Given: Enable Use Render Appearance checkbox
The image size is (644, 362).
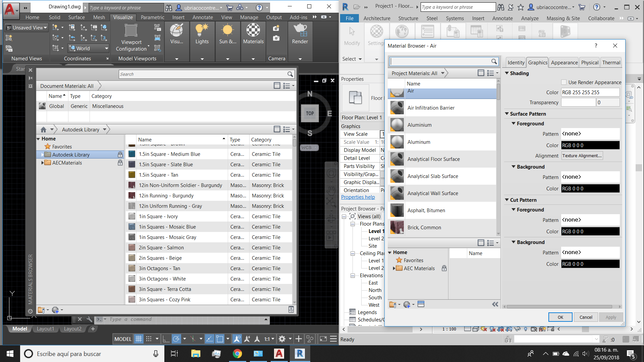Looking at the screenshot, I should pos(564,82).
